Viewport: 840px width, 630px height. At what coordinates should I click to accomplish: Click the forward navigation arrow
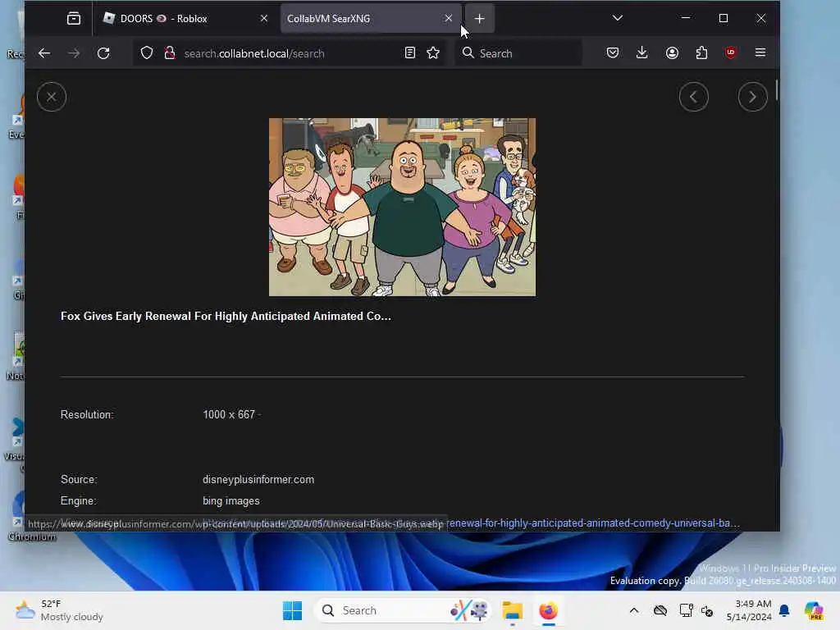click(x=74, y=53)
